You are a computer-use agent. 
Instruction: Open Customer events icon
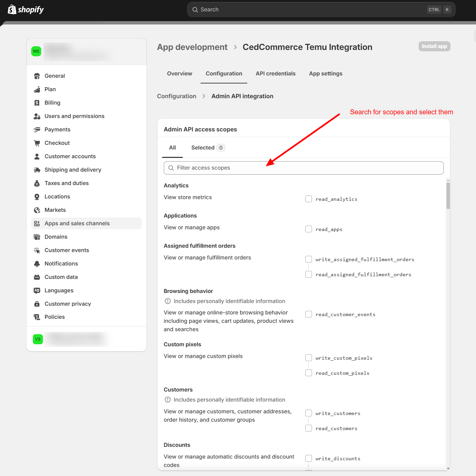[37, 250]
